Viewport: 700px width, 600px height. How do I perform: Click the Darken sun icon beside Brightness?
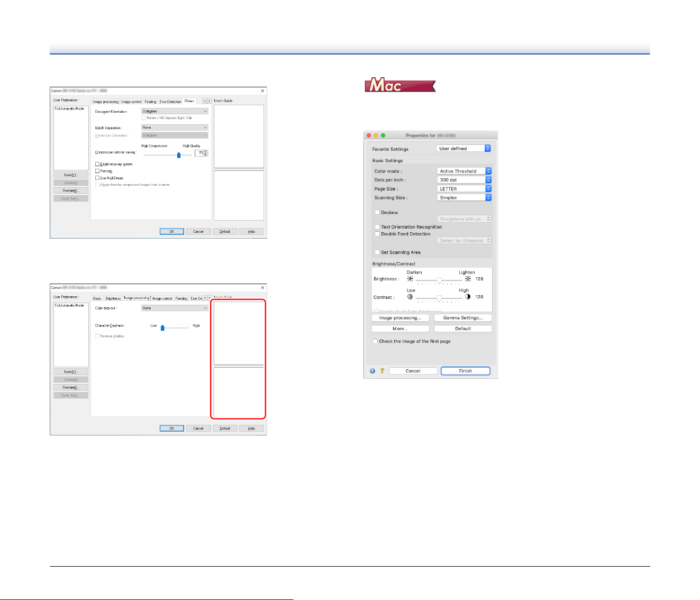tap(410, 279)
